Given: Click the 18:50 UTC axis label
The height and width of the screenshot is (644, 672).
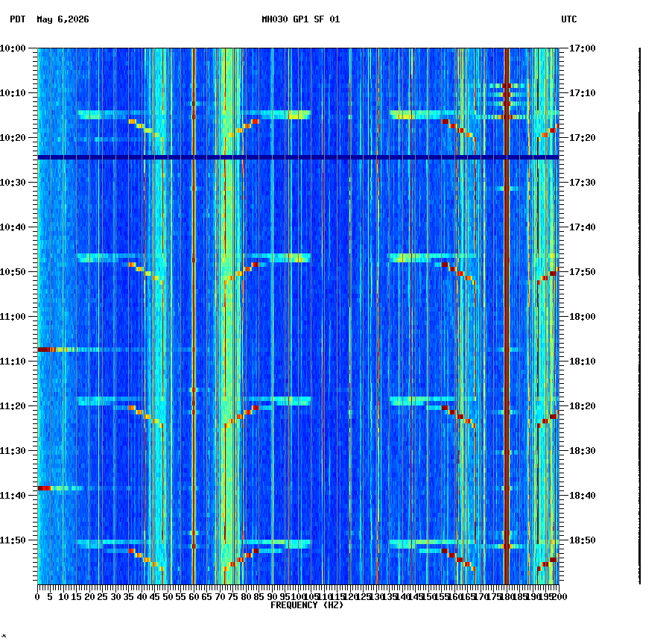Looking at the screenshot, I should coord(583,540).
